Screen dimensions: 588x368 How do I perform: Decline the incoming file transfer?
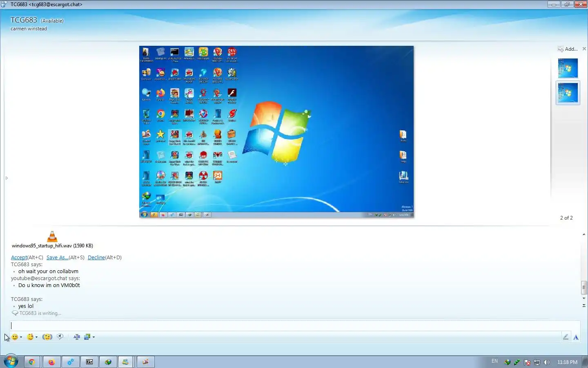click(x=96, y=257)
